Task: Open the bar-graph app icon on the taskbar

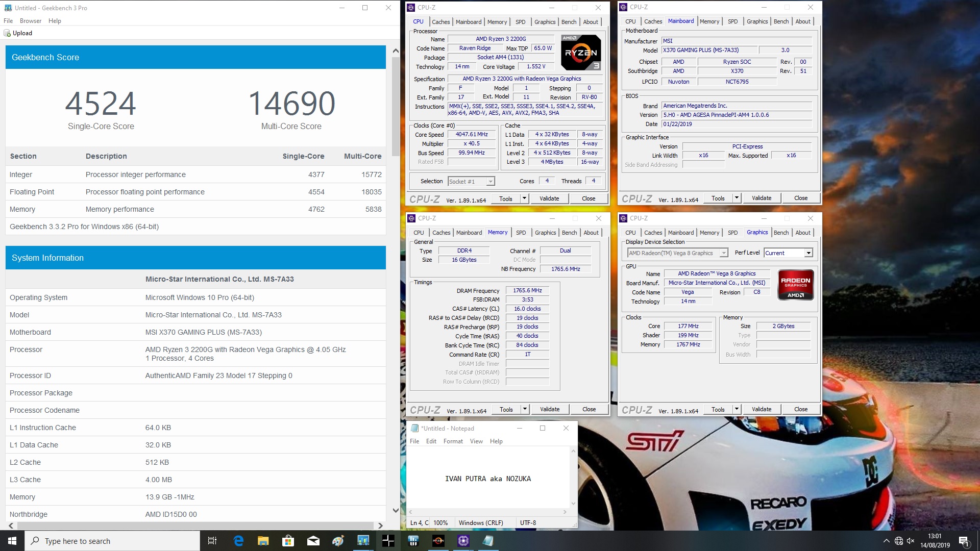Action: [x=413, y=541]
